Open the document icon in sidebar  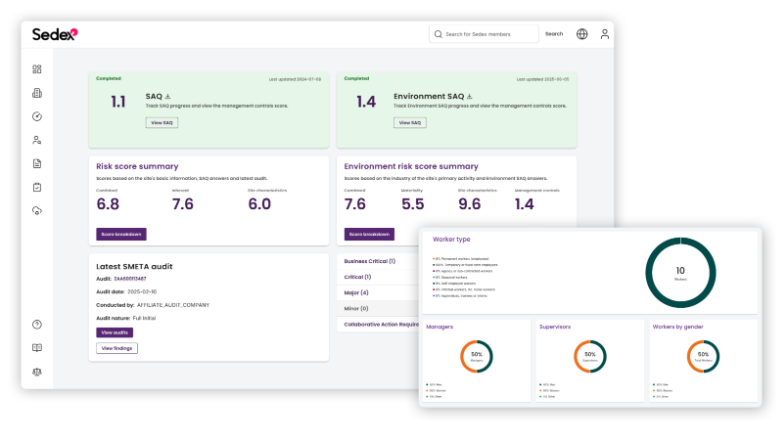37,163
